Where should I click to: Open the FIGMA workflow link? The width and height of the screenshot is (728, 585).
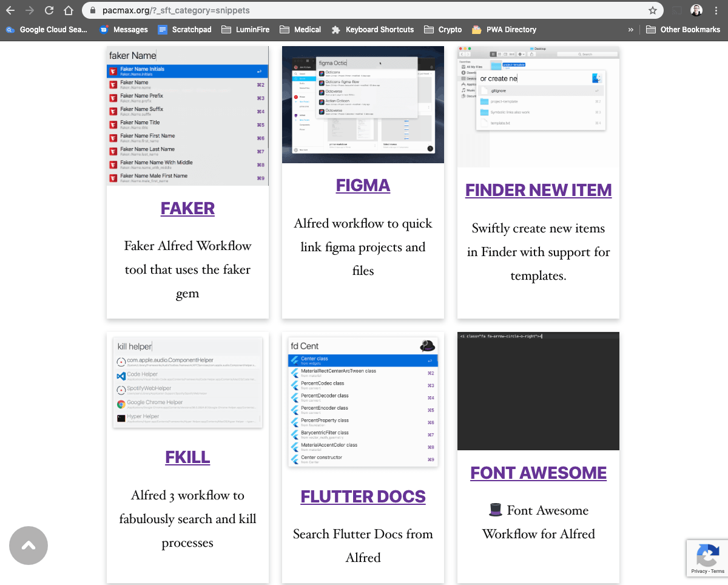(363, 185)
